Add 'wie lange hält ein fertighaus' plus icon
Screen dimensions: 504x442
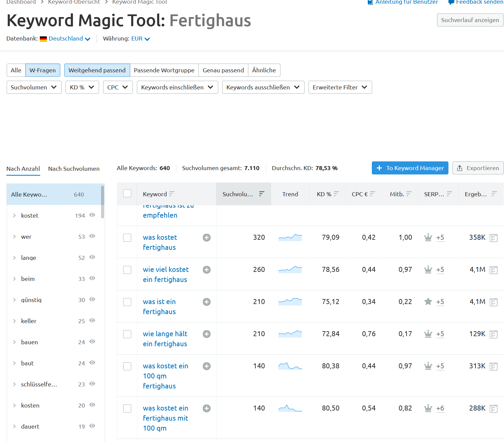tap(207, 334)
